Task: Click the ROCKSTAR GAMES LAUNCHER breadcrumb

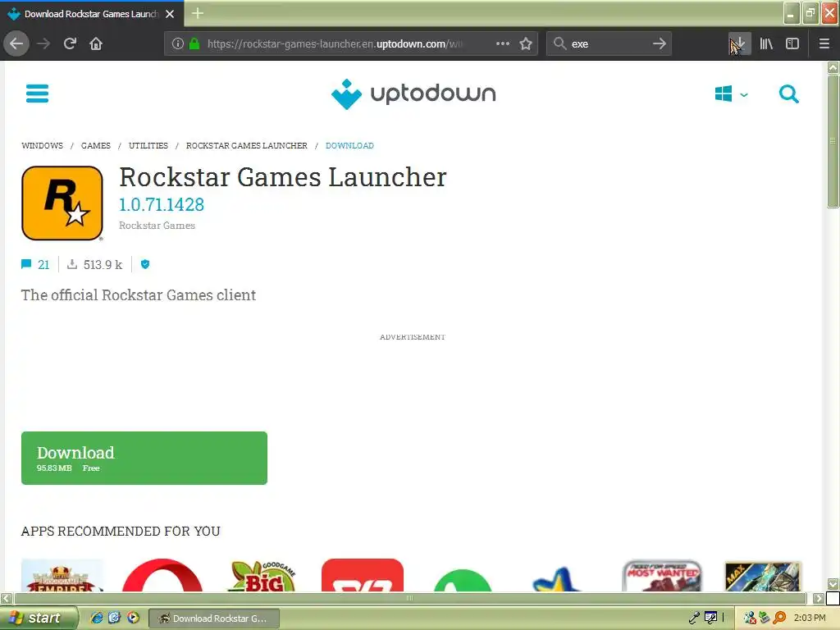Action: tap(247, 146)
